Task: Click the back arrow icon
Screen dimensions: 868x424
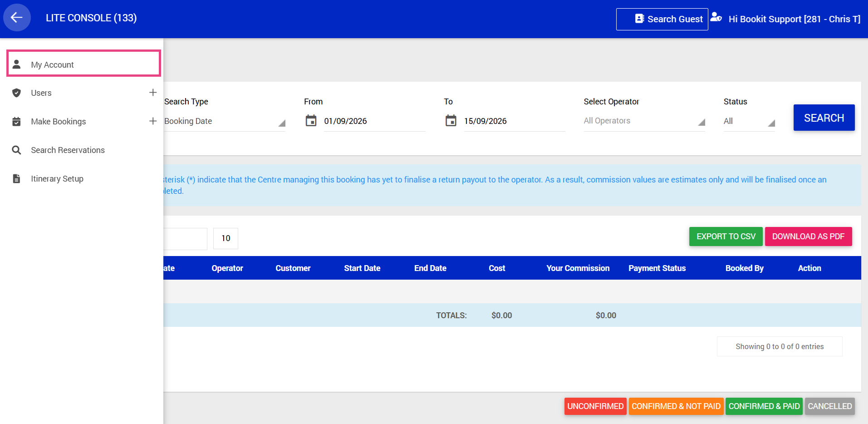Action: pos(17,18)
